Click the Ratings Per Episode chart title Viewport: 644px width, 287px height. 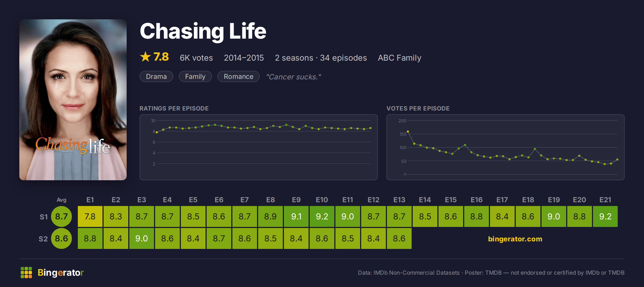174,108
